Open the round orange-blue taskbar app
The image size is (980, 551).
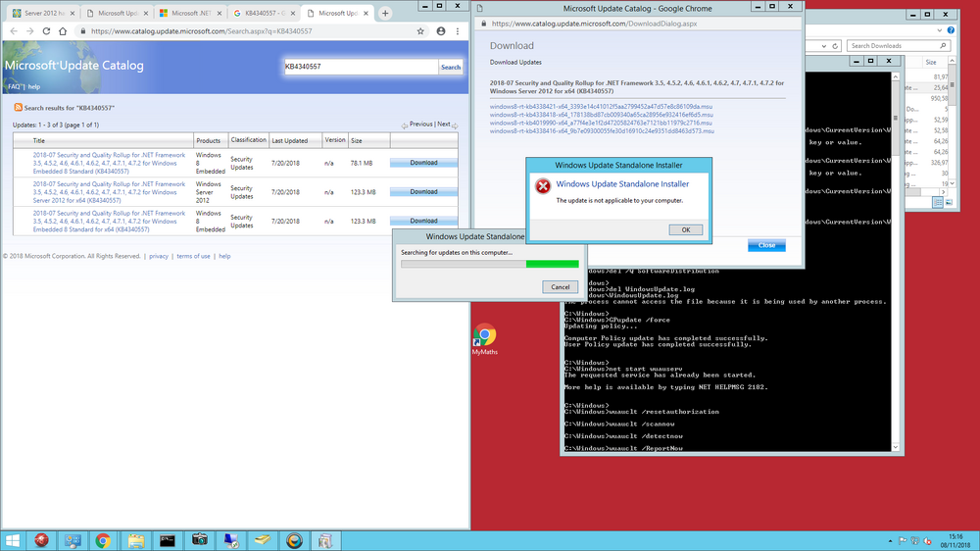pos(294,540)
